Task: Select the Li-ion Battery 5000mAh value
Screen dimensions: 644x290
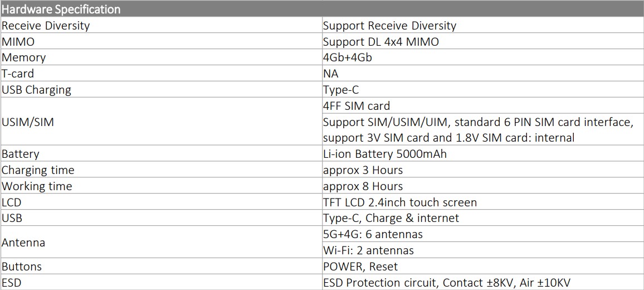Action: pyautogui.click(x=384, y=154)
